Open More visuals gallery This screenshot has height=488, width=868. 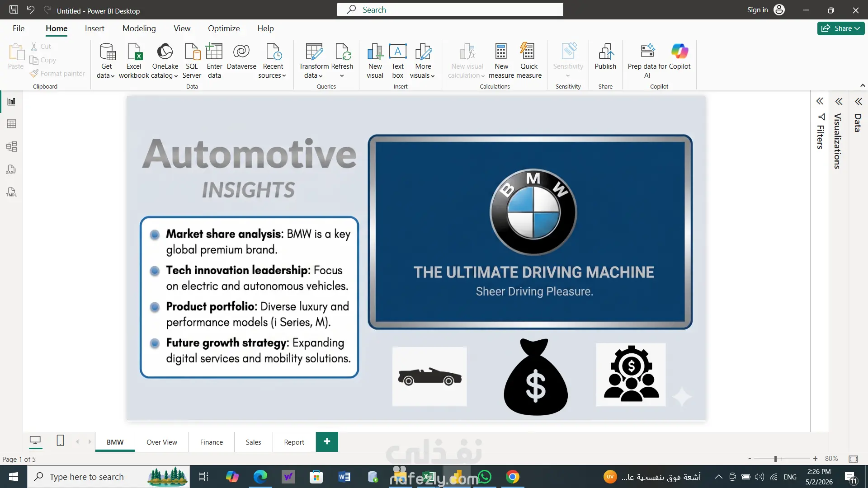(x=423, y=61)
